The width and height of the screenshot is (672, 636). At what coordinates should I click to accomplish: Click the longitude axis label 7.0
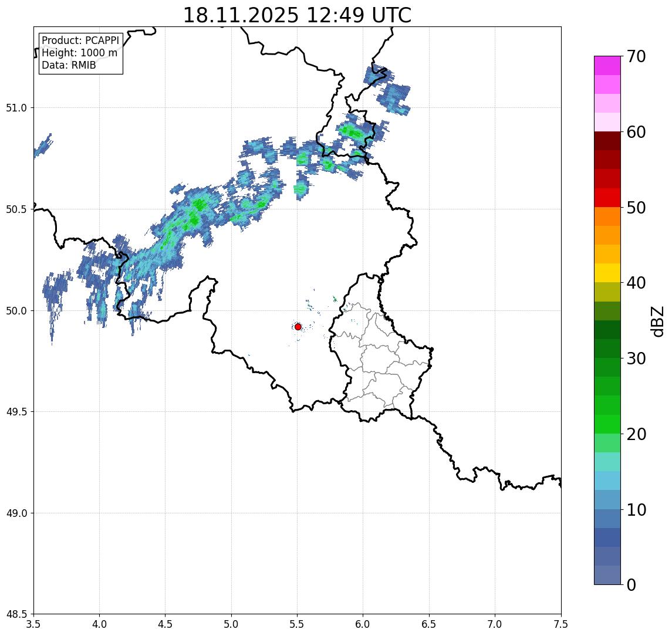[495, 624]
